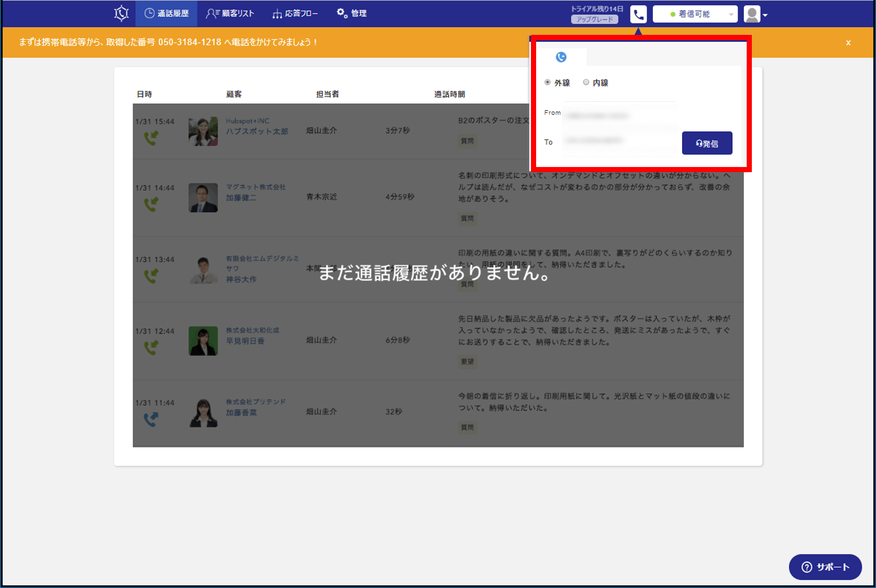Open the サポート help button

tap(825, 567)
